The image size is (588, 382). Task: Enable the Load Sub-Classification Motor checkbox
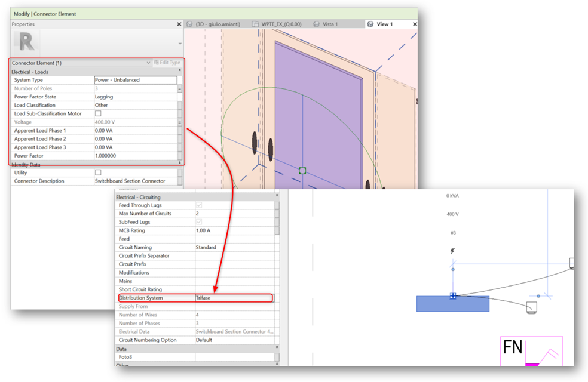[x=97, y=113]
